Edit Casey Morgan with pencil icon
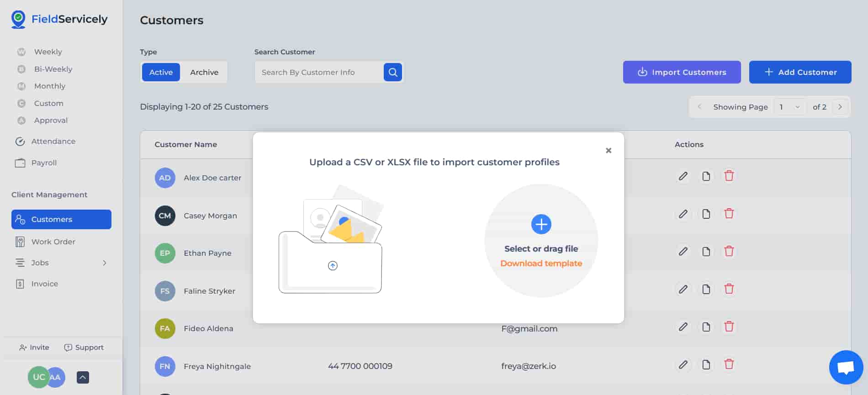This screenshot has width=868, height=395. tap(683, 214)
